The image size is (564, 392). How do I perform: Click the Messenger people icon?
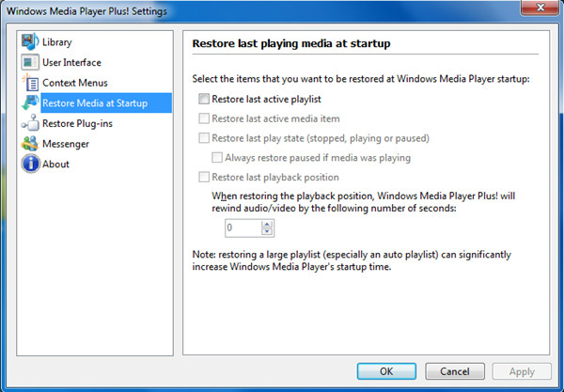pos(30,144)
